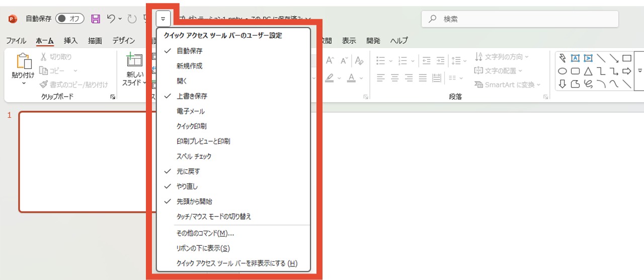Check 開く in Quick Access menu
Viewport: 644px width, 280px height.
tap(233, 81)
